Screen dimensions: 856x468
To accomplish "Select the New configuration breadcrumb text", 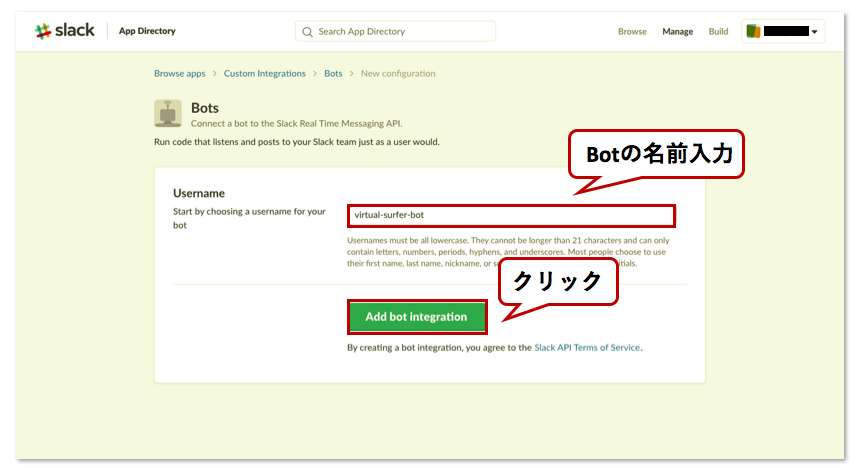I will pos(398,73).
